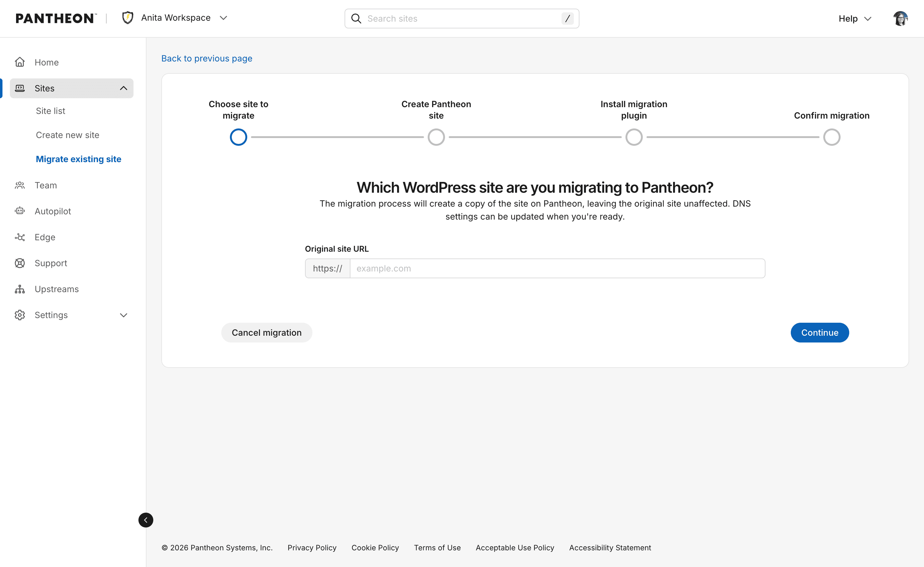Click the Create Pantheon site step circle

click(436, 137)
